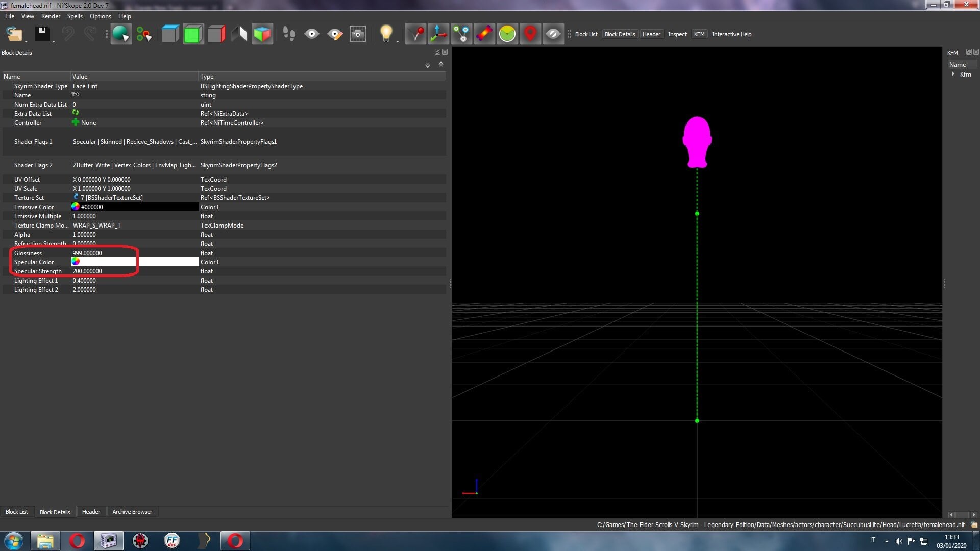Open the light bulb dropdown arrow
The width and height of the screenshot is (980, 551).
(x=398, y=41)
